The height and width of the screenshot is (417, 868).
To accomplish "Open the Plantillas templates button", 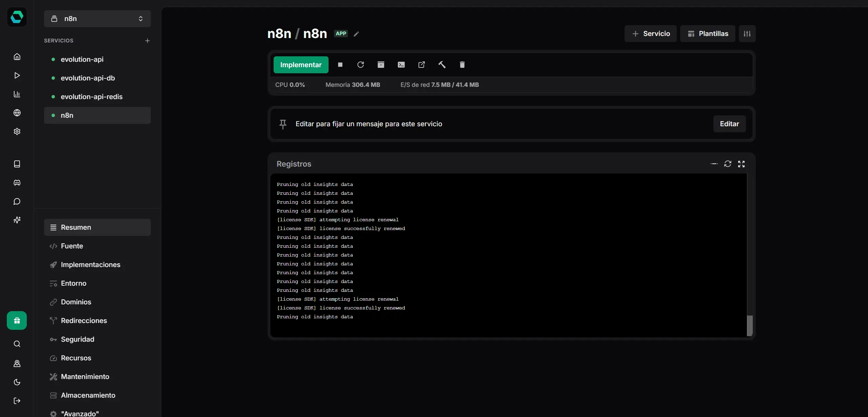I will 708,34.
